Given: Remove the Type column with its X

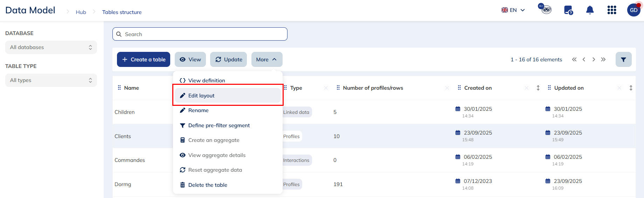Looking at the screenshot, I should 326,88.
